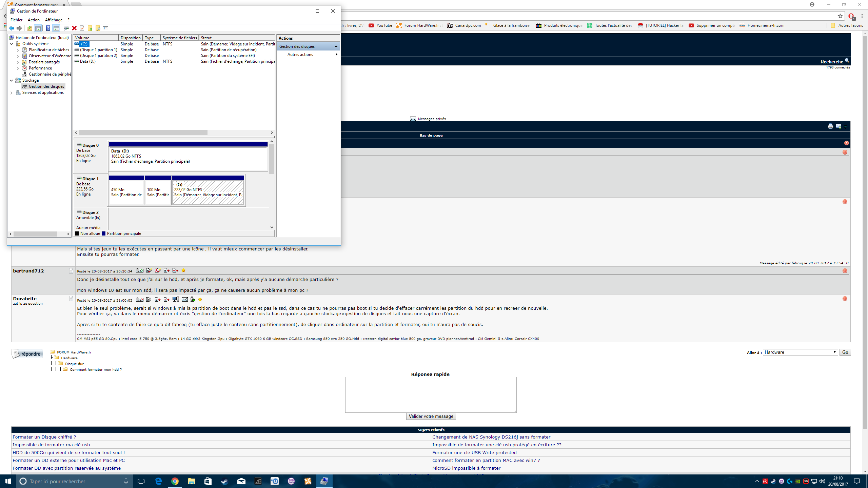Sort by the Système de fichiers column header

pyautogui.click(x=179, y=38)
